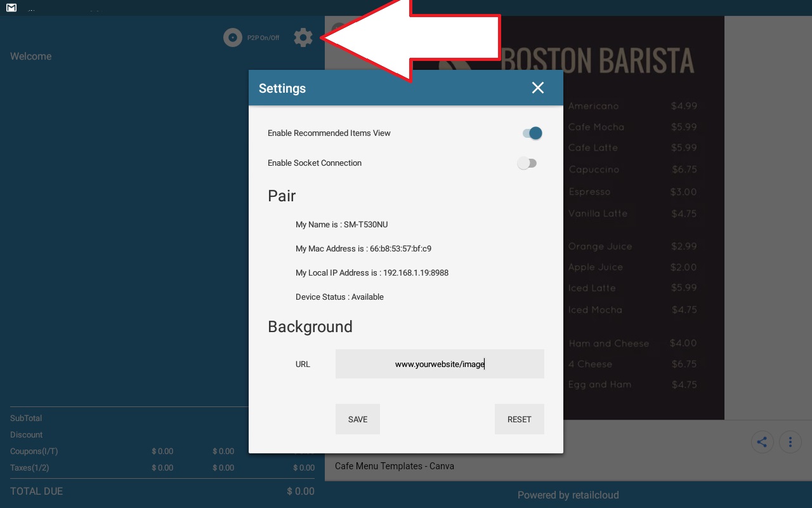Click the Mac Address line
This screenshot has width=812, height=508.
tap(363, 248)
